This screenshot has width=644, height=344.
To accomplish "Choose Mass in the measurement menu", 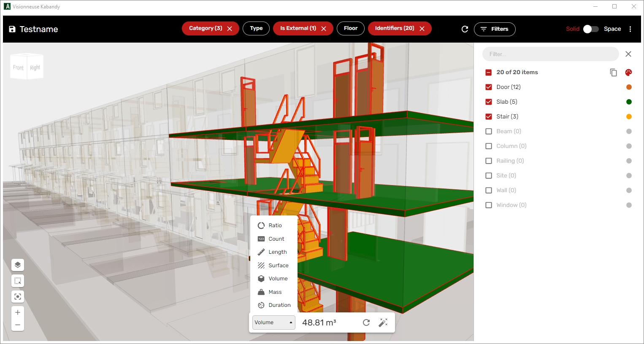I will (x=275, y=292).
